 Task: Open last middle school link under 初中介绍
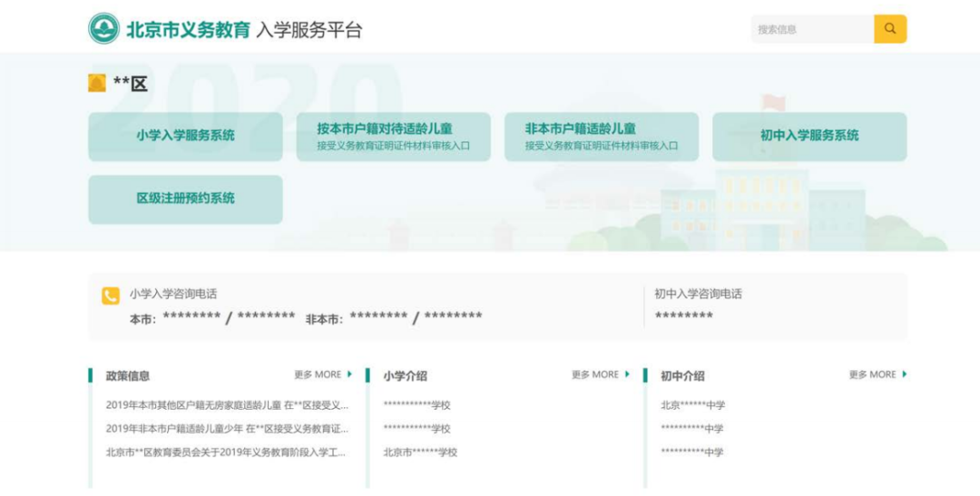[x=691, y=452]
